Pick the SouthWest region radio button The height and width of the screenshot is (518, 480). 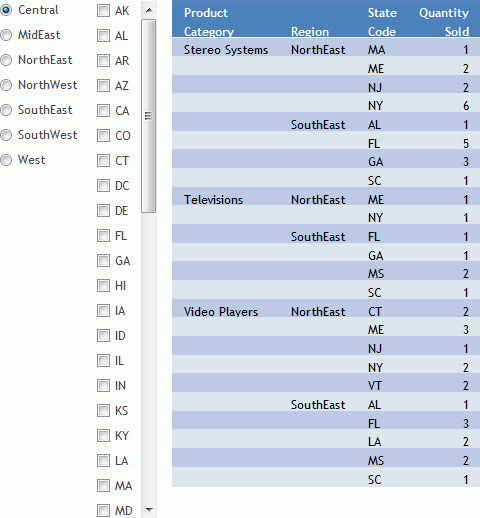tap(6, 135)
